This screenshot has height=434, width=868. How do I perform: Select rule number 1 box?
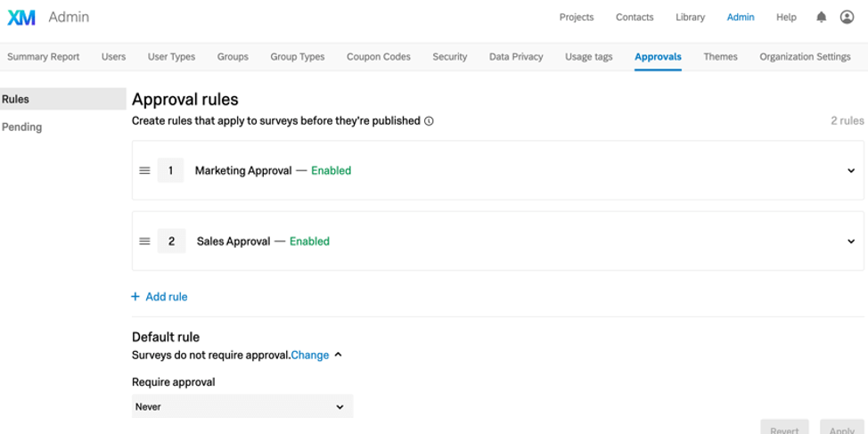coord(170,170)
